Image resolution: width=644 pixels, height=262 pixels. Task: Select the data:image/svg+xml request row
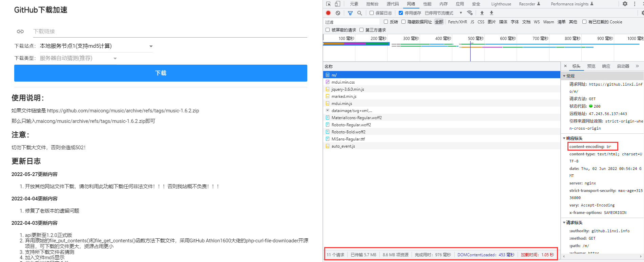(442, 110)
